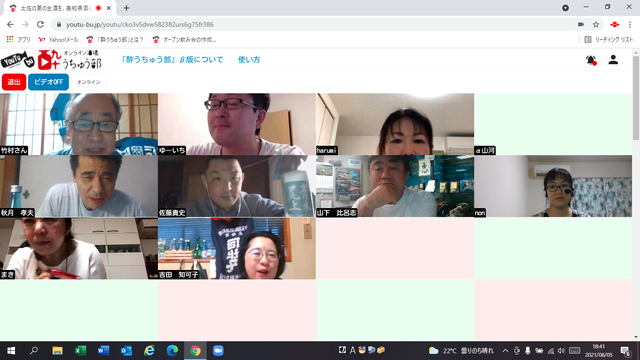Close the current browser tab
The image size is (640, 360).
(109, 8)
